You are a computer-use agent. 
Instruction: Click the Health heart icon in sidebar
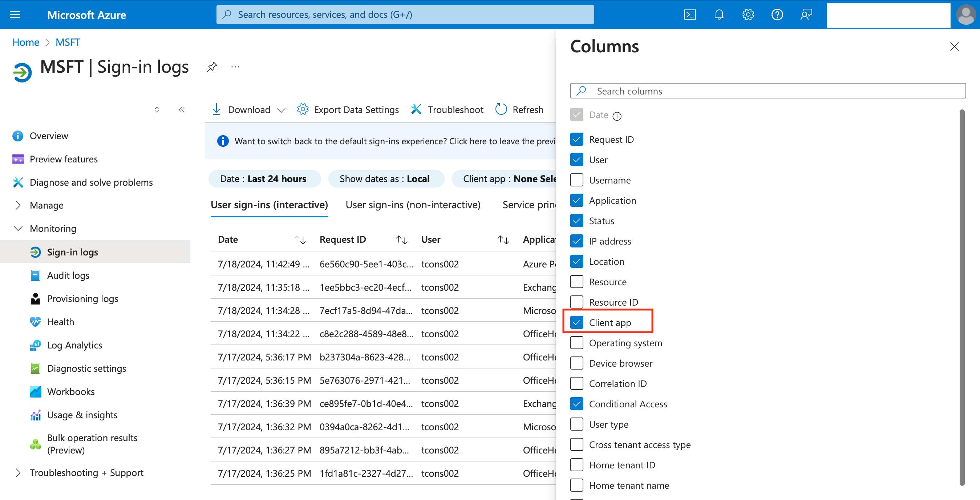tap(35, 322)
